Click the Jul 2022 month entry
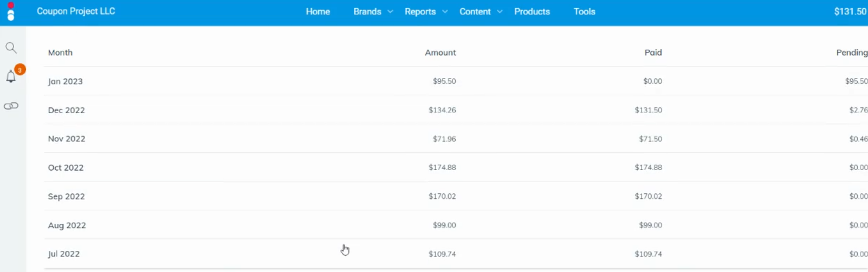 click(x=64, y=254)
